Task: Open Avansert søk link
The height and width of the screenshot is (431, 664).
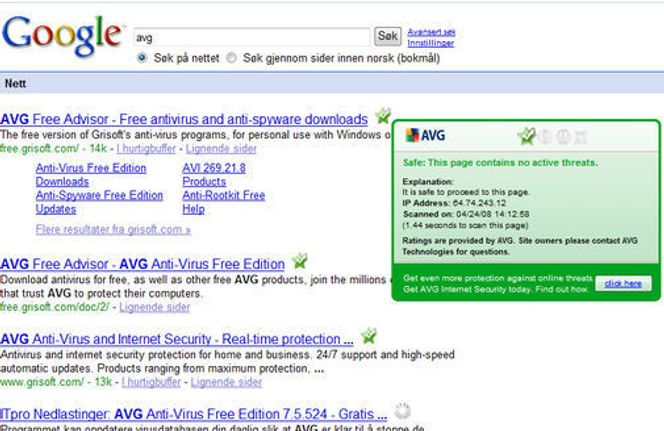Action: pyautogui.click(x=431, y=32)
